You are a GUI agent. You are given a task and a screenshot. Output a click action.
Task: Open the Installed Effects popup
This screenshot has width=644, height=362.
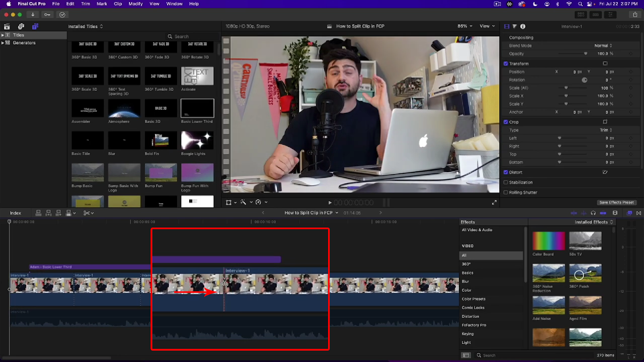tap(594, 222)
